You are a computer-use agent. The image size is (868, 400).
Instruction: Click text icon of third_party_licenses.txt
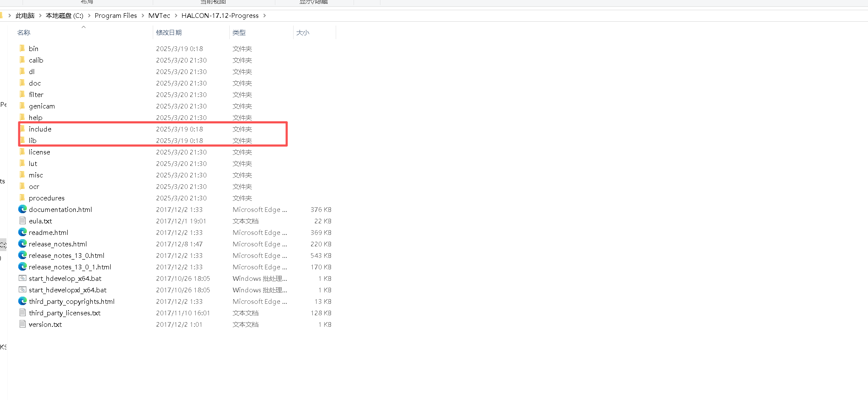[23, 312]
